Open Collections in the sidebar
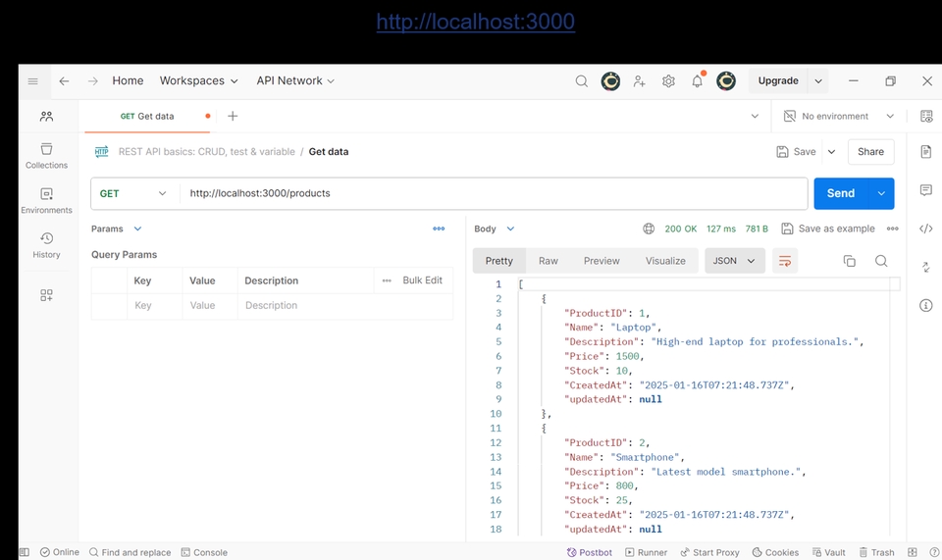The height and width of the screenshot is (560, 942). pos(46,156)
